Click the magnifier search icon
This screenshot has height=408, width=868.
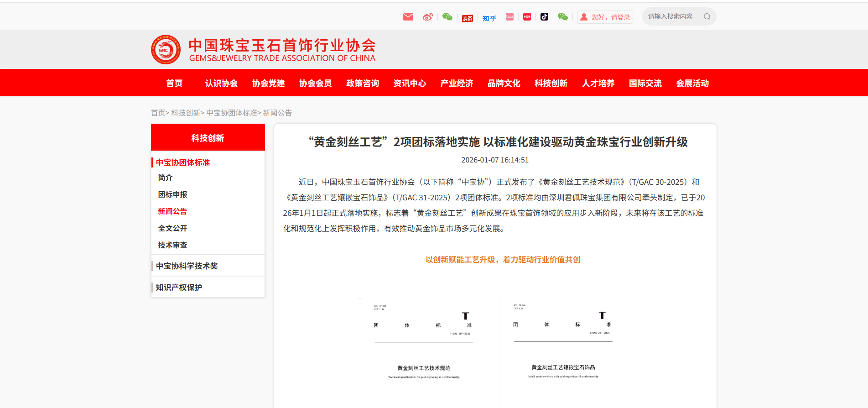point(707,16)
